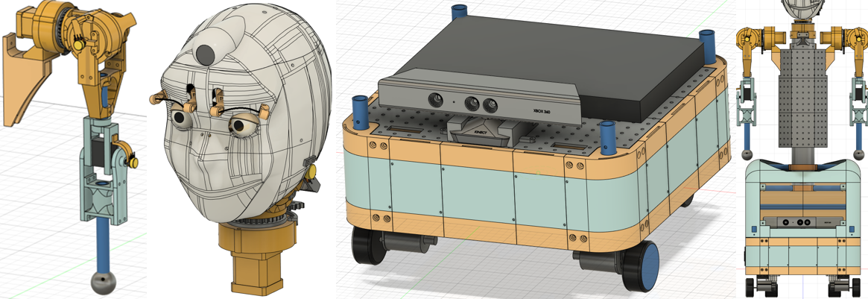Image resolution: width=868 pixels, height=299 pixels.
Task: Select the robot head render with eyebrows
Action: [x=240, y=149]
